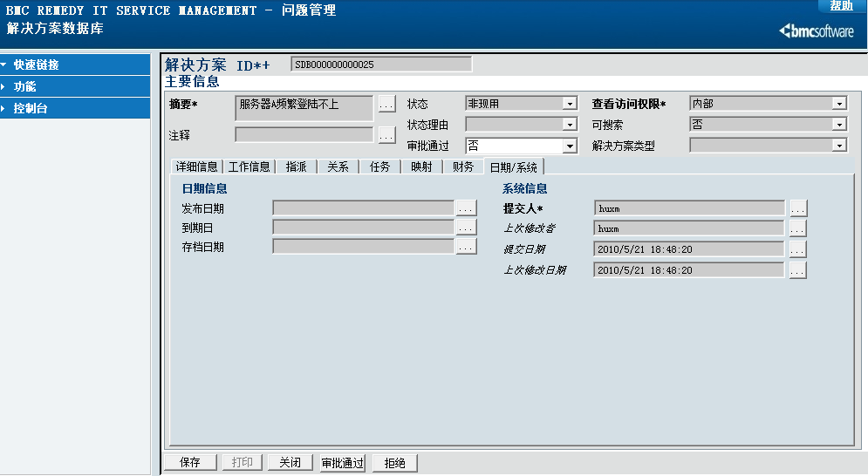Open date picker for 到期日
Viewport: 868px width, 476px height.
pyautogui.click(x=466, y=228)
